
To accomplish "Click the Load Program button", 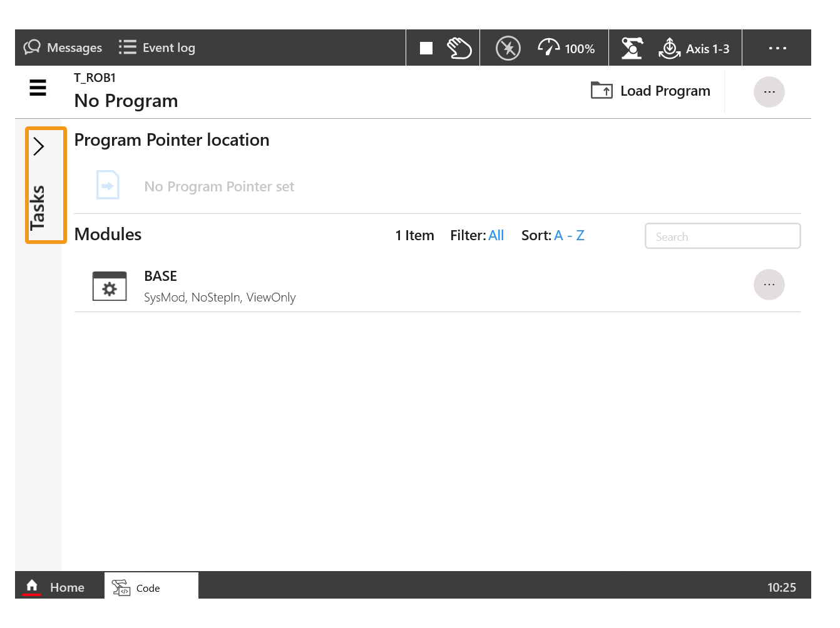I will pos(651,91).
